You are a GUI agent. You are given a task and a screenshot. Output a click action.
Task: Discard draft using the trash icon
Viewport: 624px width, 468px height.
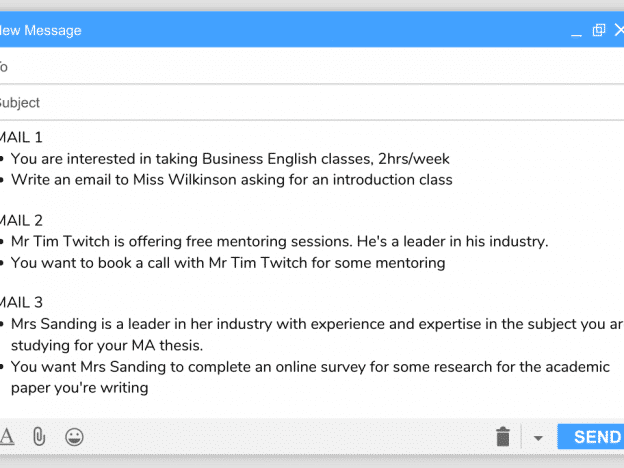coord(503,437)
